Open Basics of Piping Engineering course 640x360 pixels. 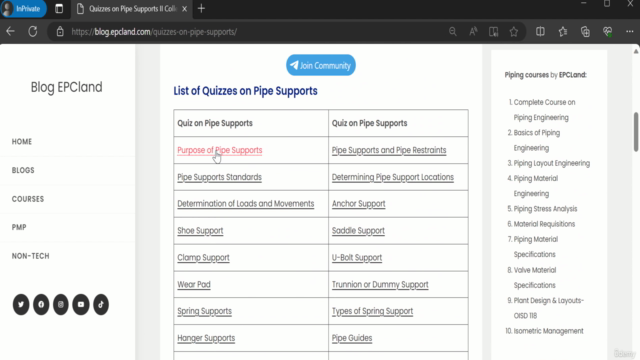pyautogui.click(x=537, y=140)
